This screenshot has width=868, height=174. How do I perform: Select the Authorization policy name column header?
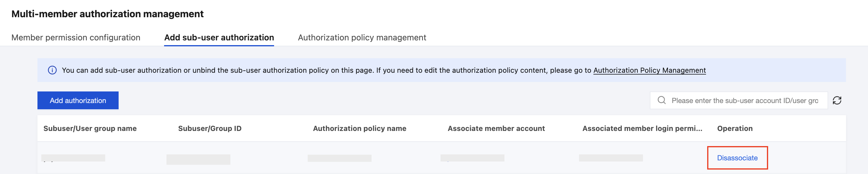pos(359,128)
